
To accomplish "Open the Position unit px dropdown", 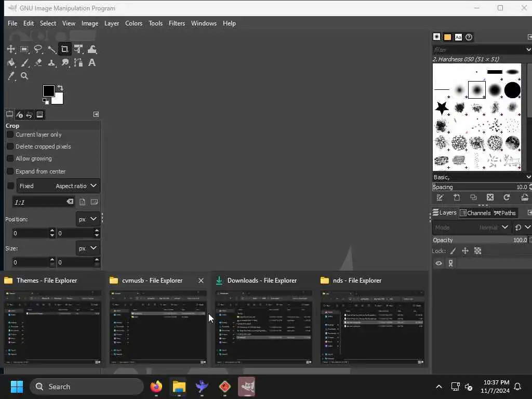I will (88, 219).
